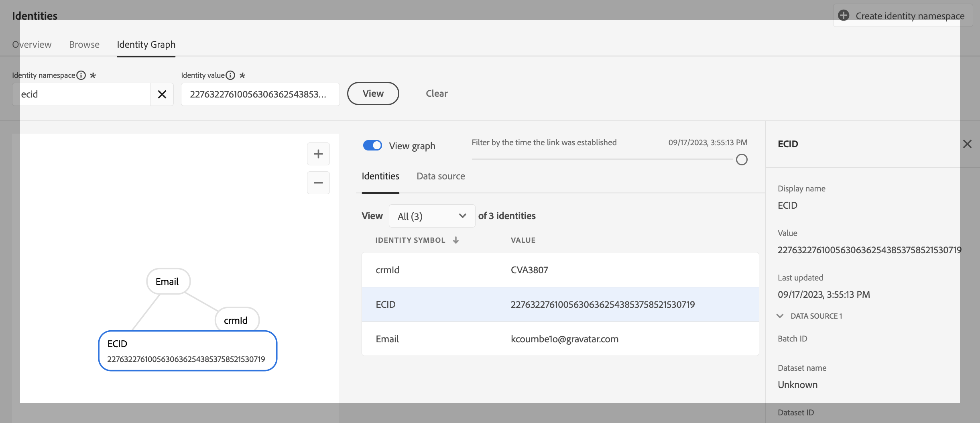The width and height of the screenshot is (980, 423).
Task: Click the plus icon for creating namespace
Action: point(844,16)
